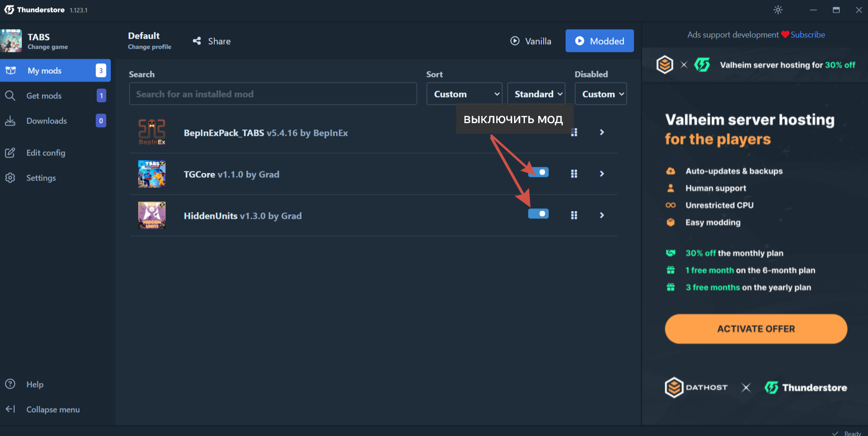Click the BepInEx mod icon

(152, 132)
